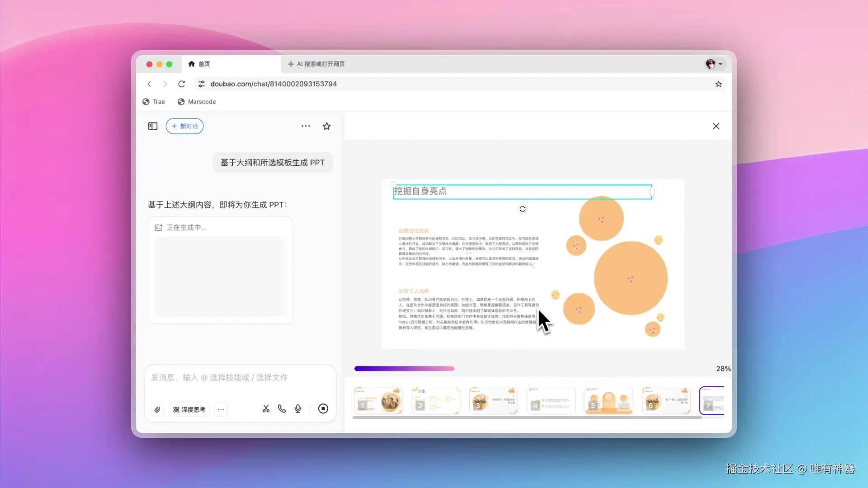Screen dimensions: 868x488
Task: Bookmark page with address bar star
Action: click(718, 84)
